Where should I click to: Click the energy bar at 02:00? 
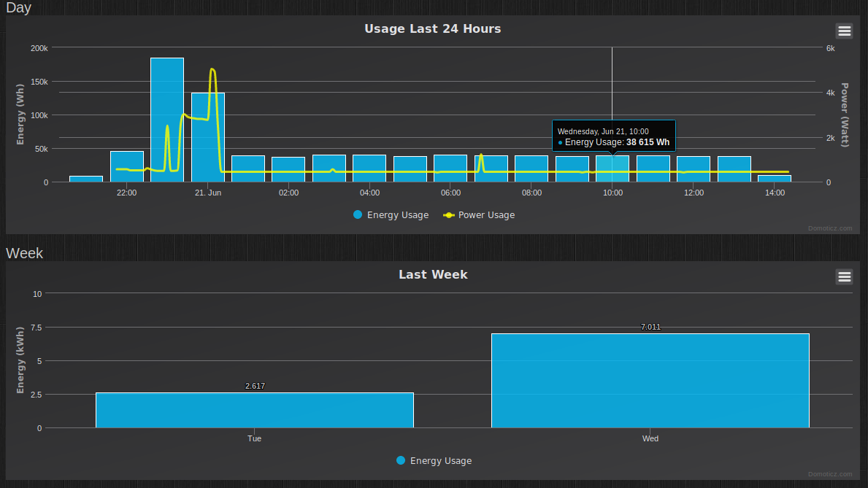click(x=288, y=169)
